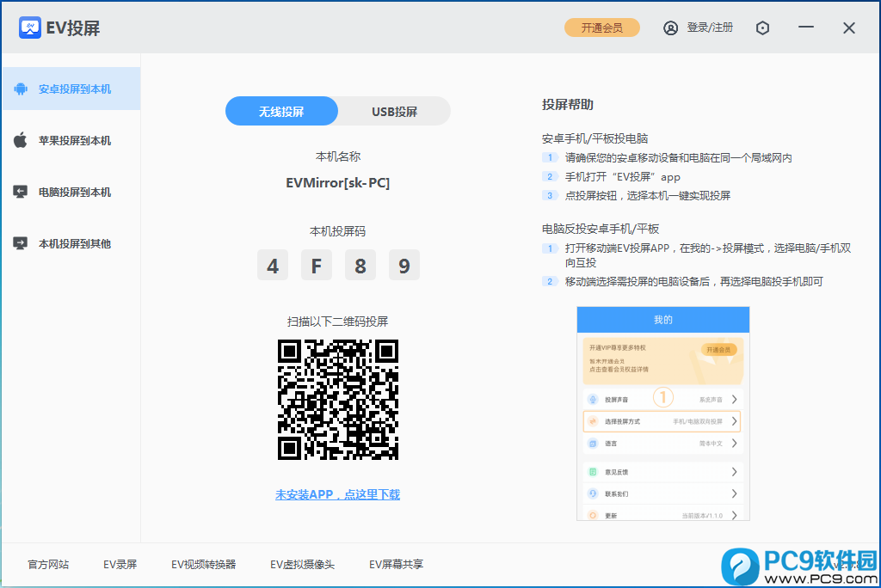Click the cast code digit 4
This screenshot has height=588, width=881.
(x=273, y=265)
